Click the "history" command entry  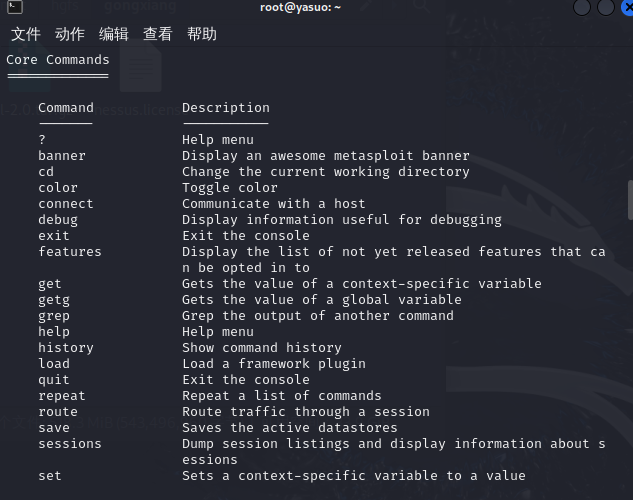(66, 348)
